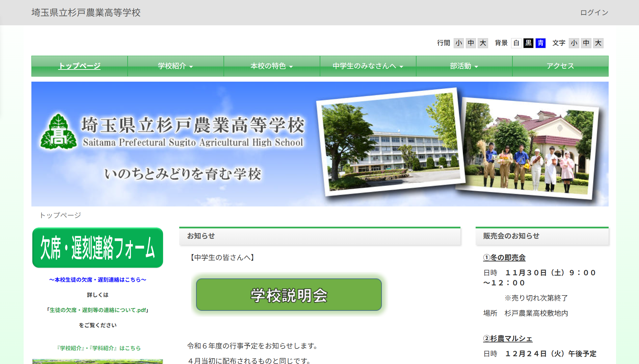Set text size to medium (文字 中)
This screenshot has height=364, width=639.
(x=586, y=43)
